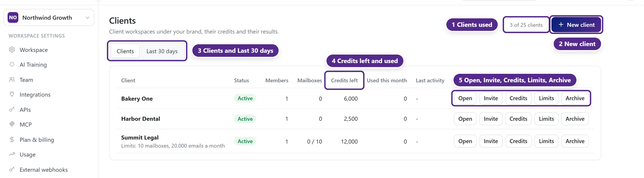644x178 pixels.
Task: Archive the Harbor Dental client
Action: click(x=575, y=119)
